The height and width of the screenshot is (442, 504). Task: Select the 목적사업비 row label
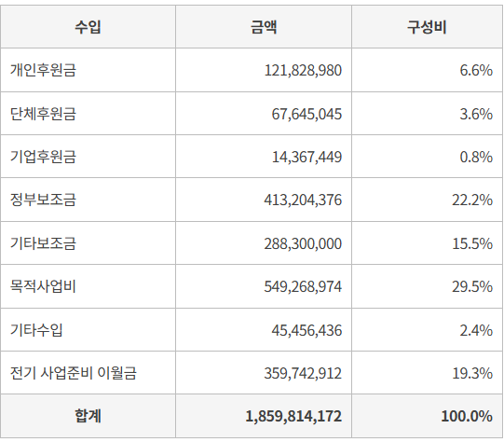click(x=43, y=286)
